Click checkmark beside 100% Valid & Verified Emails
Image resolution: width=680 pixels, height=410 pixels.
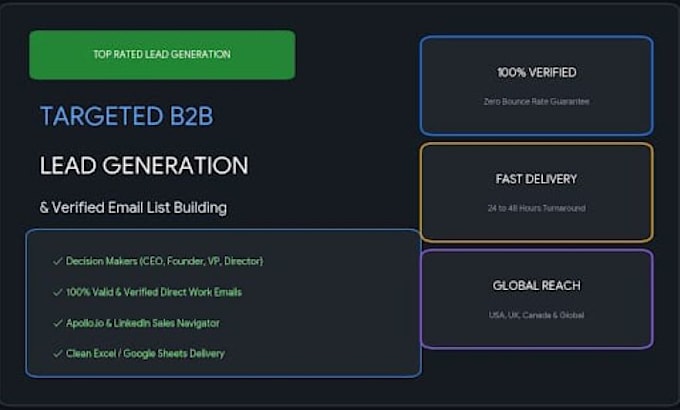(58, 292)
